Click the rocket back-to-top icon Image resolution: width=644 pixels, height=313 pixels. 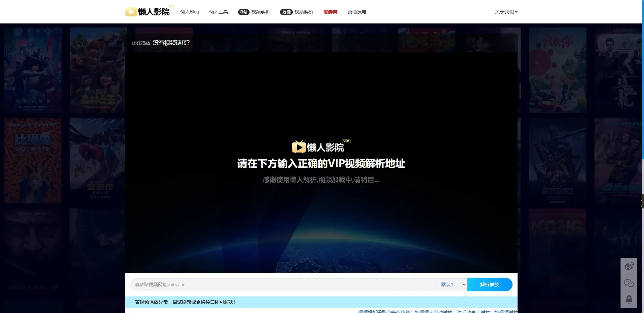629,300
